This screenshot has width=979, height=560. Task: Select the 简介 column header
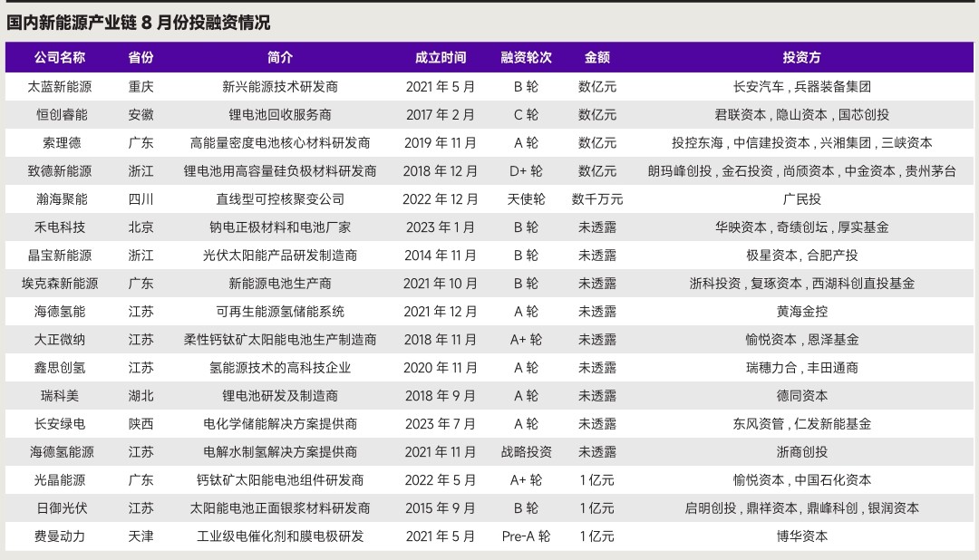pyautogui.click(x=280, y=57)
